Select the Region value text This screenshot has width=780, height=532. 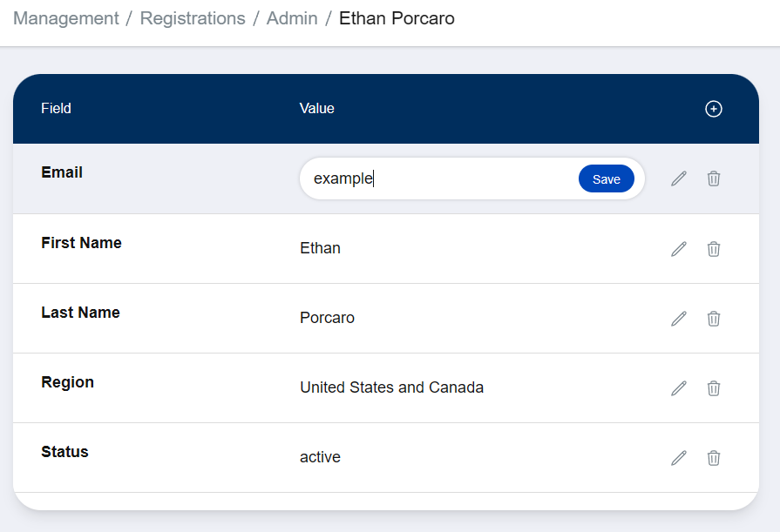pos(391,387)
